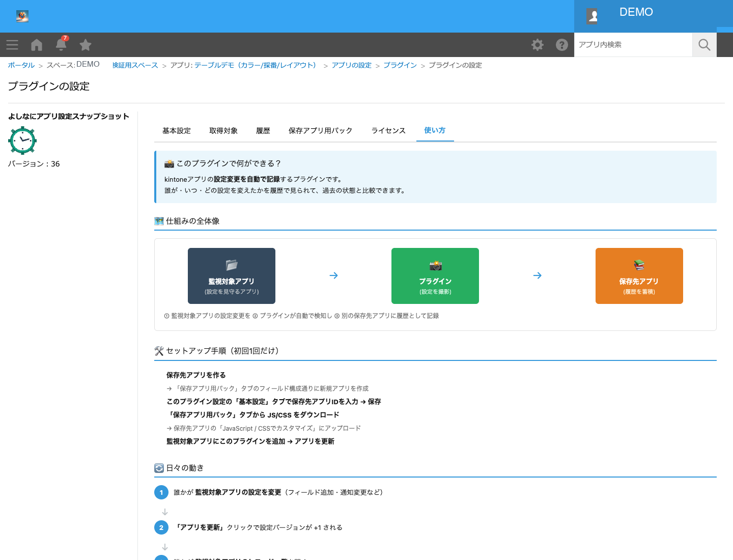Open the 保存アプリ用パック tab
This screenshot has height=560, width=733.
pos(321,131)
